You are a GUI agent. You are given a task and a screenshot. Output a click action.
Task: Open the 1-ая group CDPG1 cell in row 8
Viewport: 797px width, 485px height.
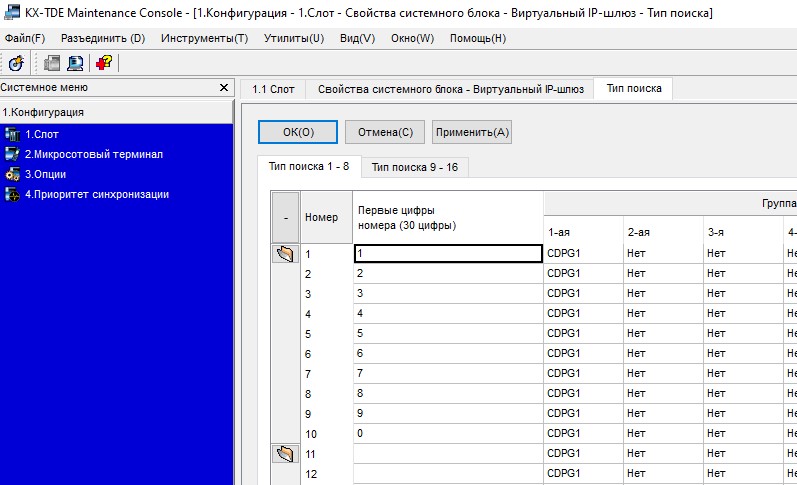pos(584,393)
